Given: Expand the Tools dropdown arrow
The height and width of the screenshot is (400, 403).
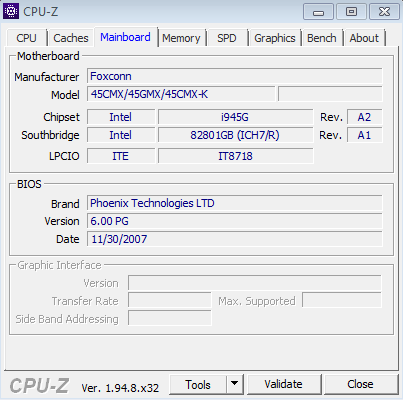Looking at the screenshot, I should [x=235, y=384].
